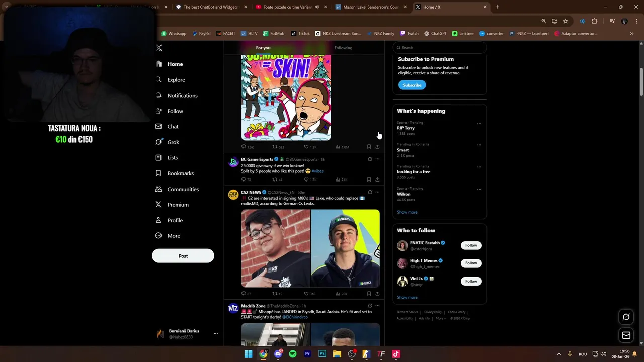
Task: Open Twitch bookmark in bookmarks bar
Action: point(409,34)
